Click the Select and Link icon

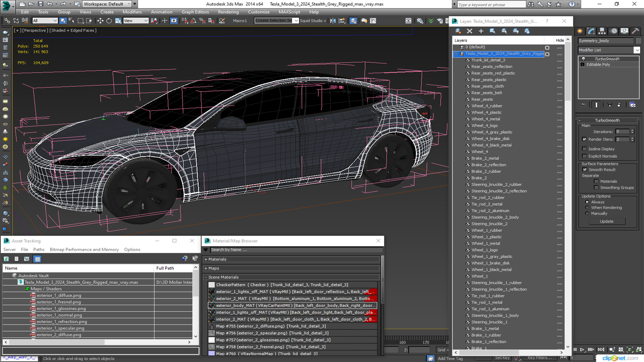[7, 21]
